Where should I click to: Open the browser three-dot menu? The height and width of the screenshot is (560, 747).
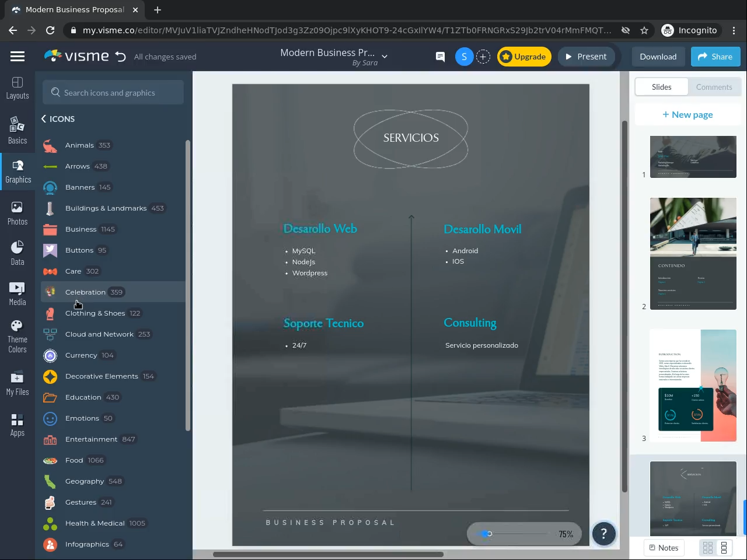734,30
